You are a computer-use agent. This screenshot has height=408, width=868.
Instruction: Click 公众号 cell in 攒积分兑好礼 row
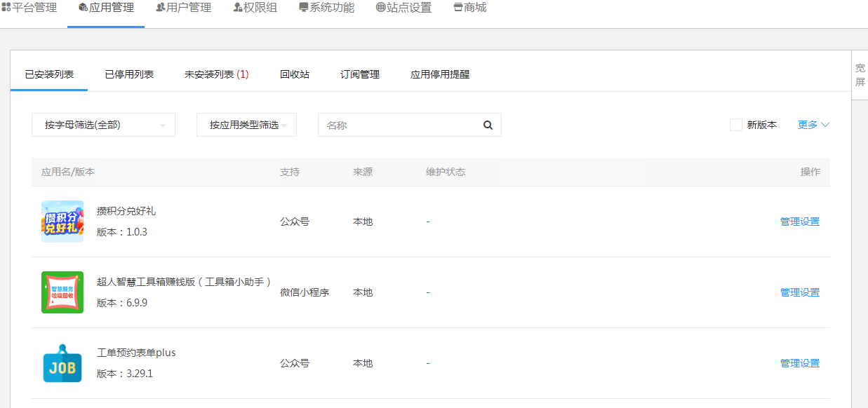(295, 222)
